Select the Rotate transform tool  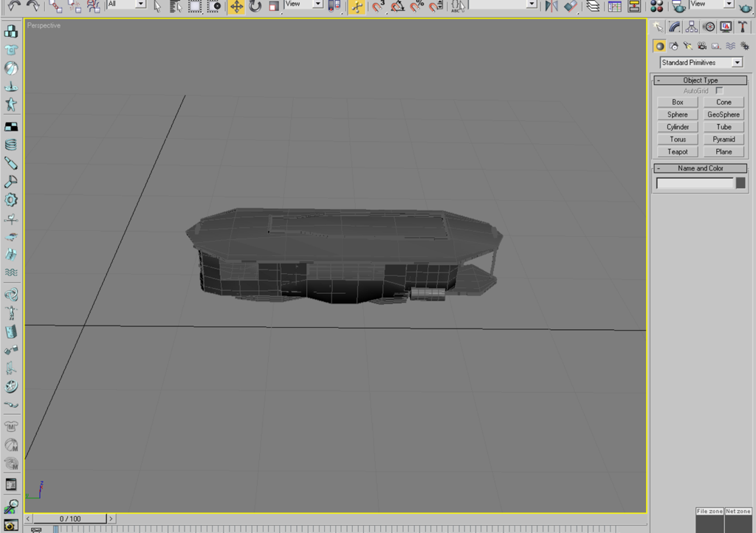click(x=255, y=7)
